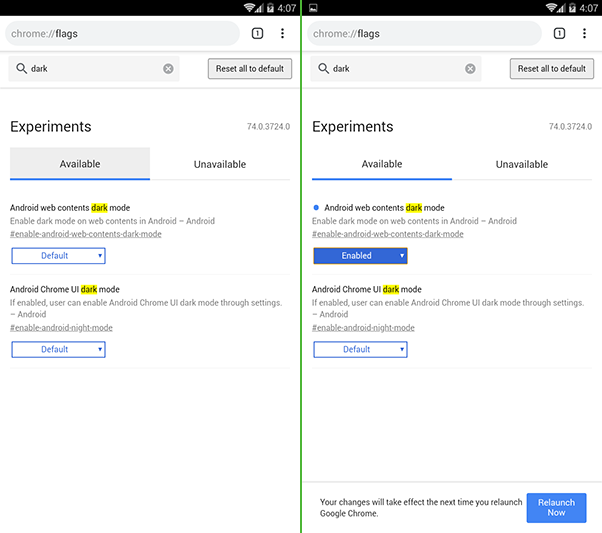Clear the search text in left panel
This screenshot has height=533, width=602.
168,69
